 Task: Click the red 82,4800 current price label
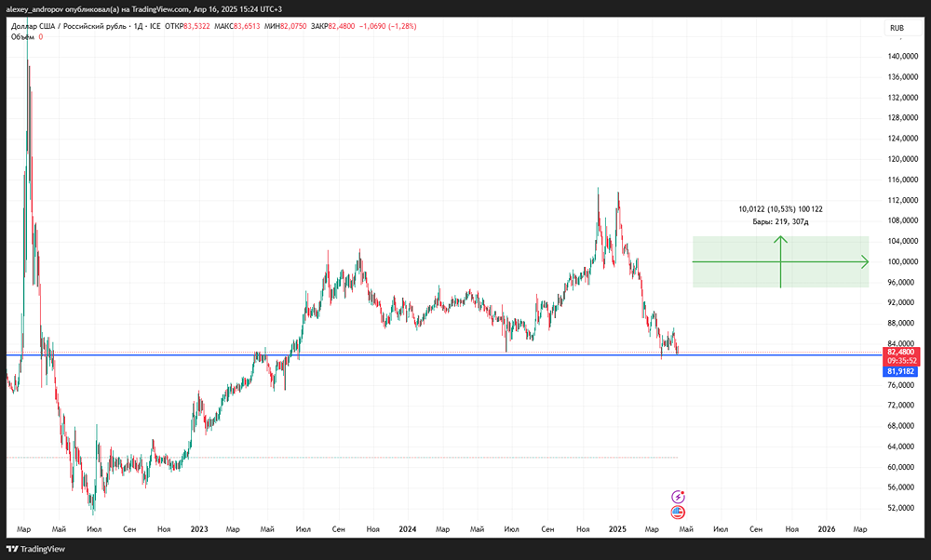click(900, 352)
